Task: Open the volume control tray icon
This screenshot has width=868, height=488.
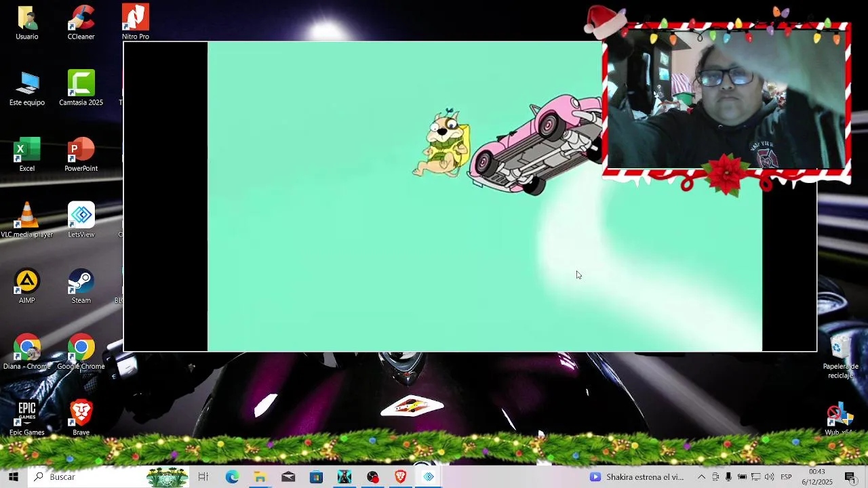Action: pos(769,477)
